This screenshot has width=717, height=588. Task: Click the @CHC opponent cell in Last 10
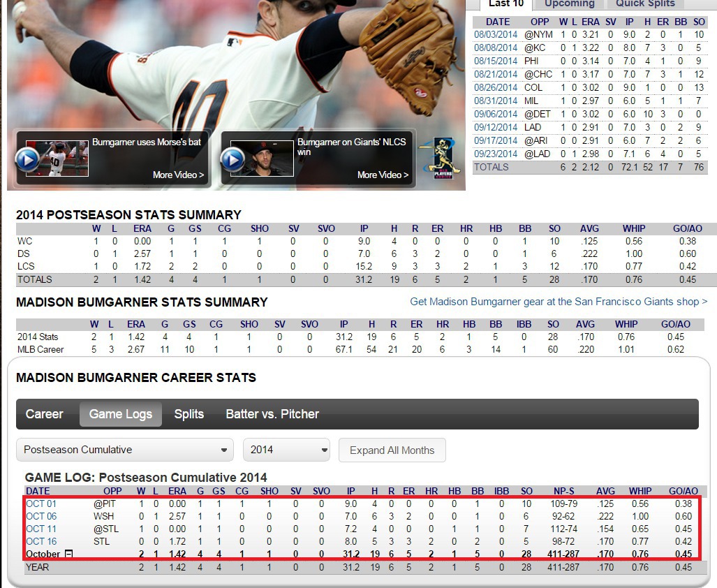[538, 75]
